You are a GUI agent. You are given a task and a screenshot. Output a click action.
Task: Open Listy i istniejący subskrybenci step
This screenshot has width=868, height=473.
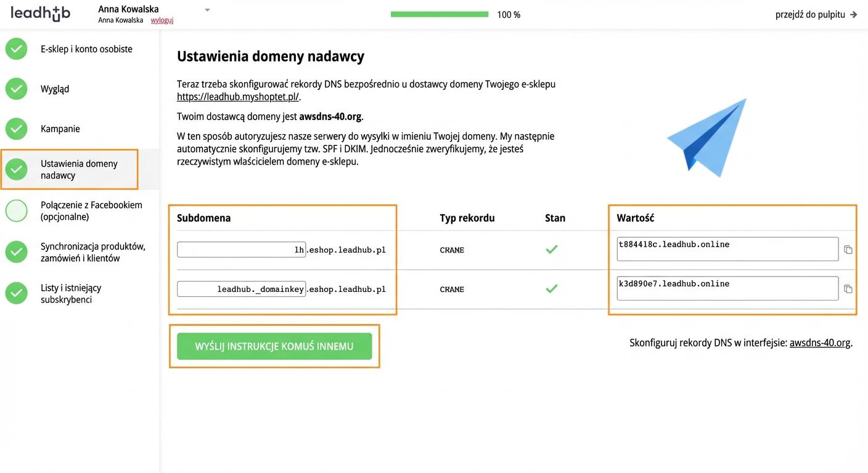click(x=71, y=293)
